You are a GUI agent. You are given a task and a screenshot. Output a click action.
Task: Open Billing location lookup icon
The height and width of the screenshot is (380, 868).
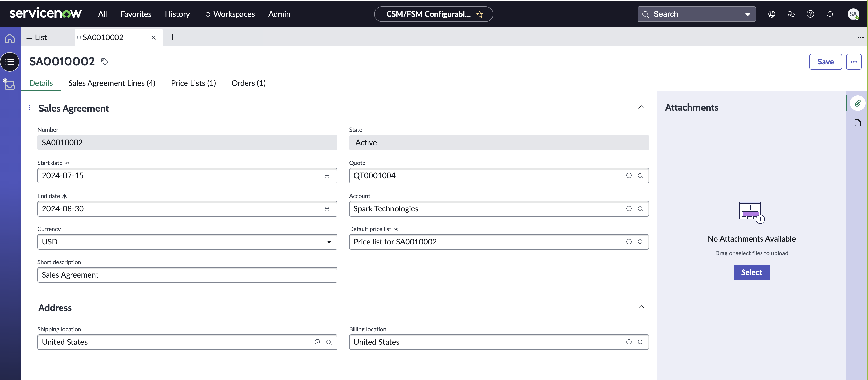point(641,342)
